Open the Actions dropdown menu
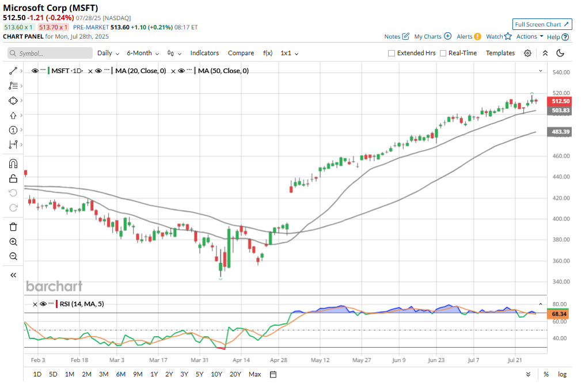 pos(530,36)
